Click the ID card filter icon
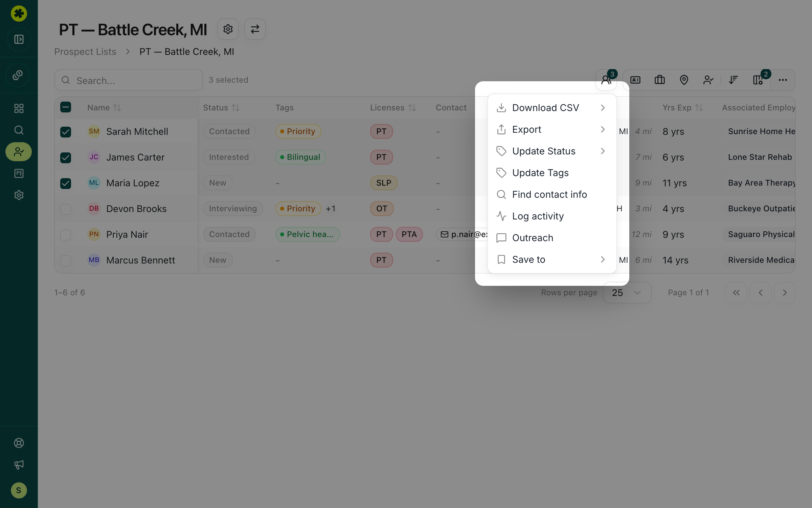 click(x=635, y=80)
